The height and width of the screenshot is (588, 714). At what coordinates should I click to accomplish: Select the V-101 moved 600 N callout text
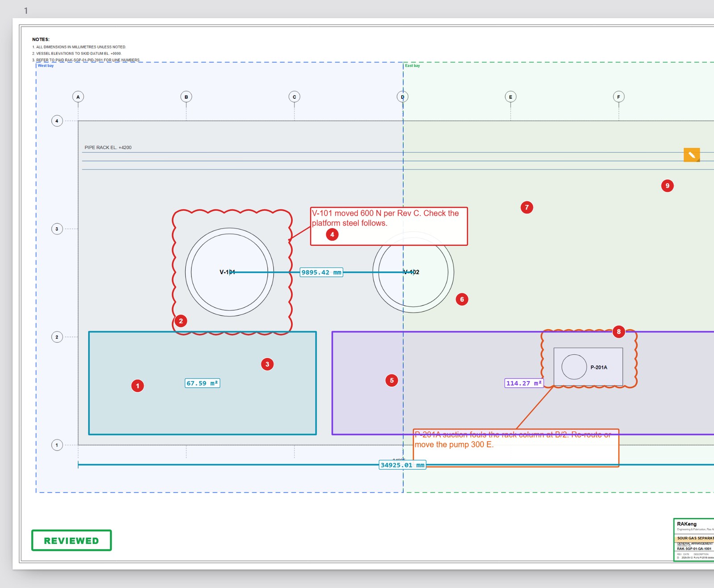coord(385,218)
